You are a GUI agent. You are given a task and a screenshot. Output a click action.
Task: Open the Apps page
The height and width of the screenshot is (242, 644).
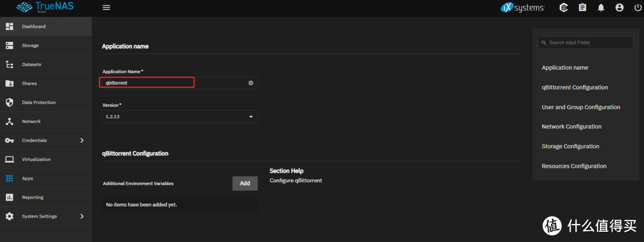[27, 178]
